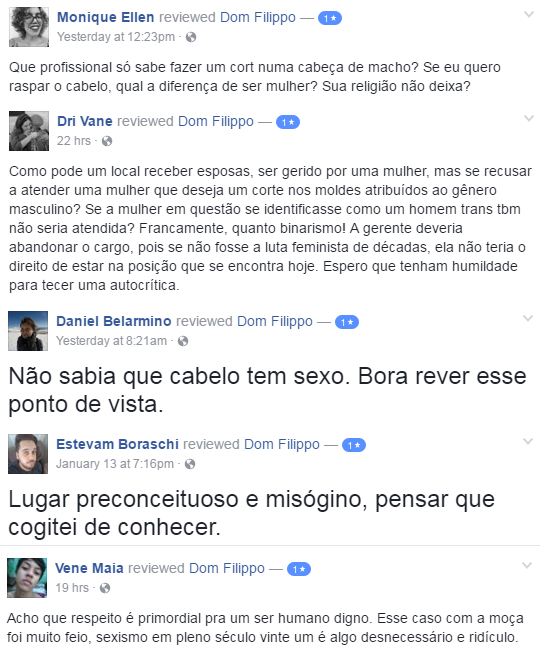Click Vene Maia's profile picture thumbnail

(x=27, y=578)
